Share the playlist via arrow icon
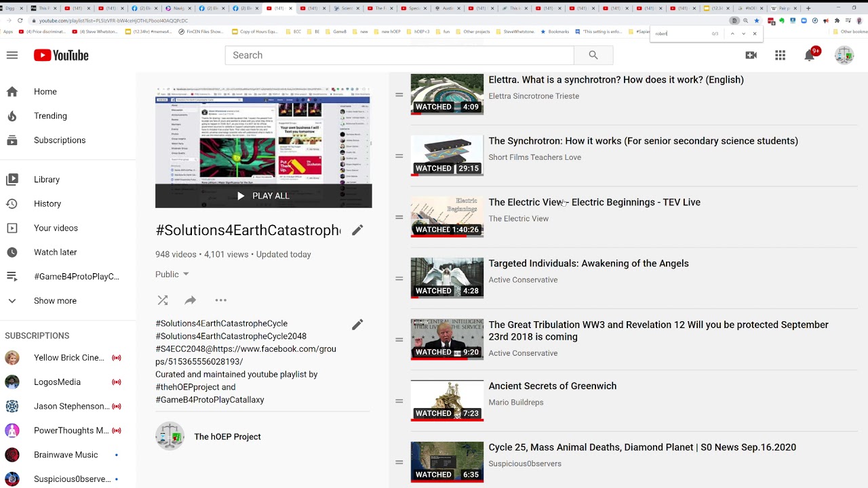 tap(191, 300)
